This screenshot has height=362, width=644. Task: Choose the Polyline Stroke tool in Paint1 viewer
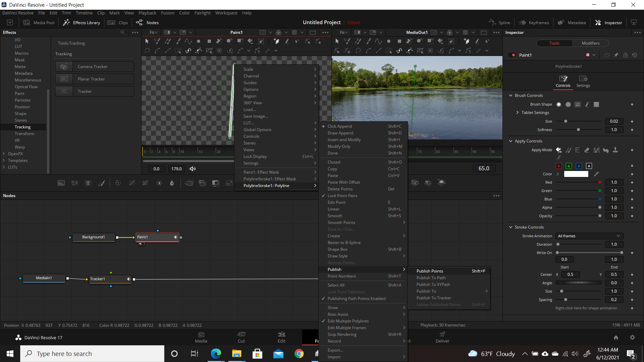(x=188, y=41)
